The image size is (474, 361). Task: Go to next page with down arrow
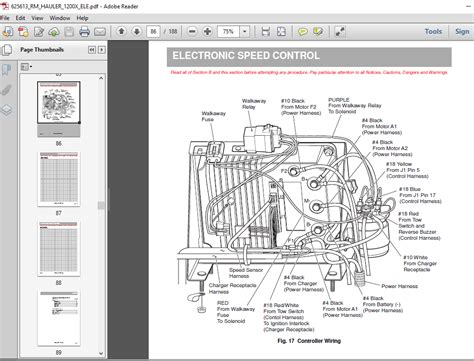(x=137, y=32)
